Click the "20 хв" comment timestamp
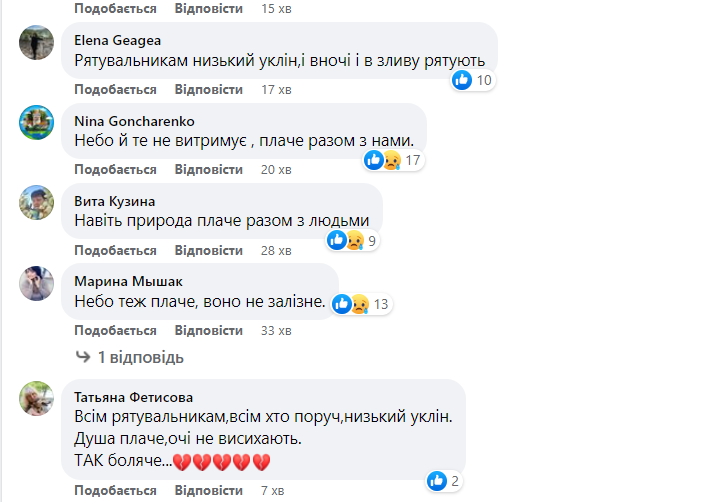 click(275, 170)
